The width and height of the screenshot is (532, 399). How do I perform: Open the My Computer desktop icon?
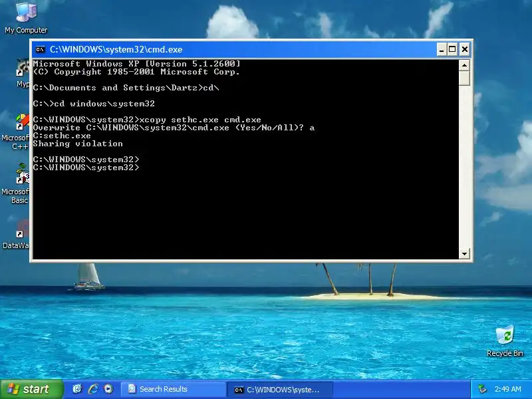point(26,18)
